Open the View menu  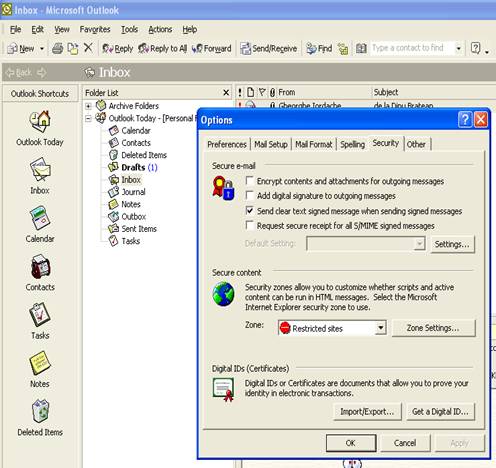click(62, 29)
